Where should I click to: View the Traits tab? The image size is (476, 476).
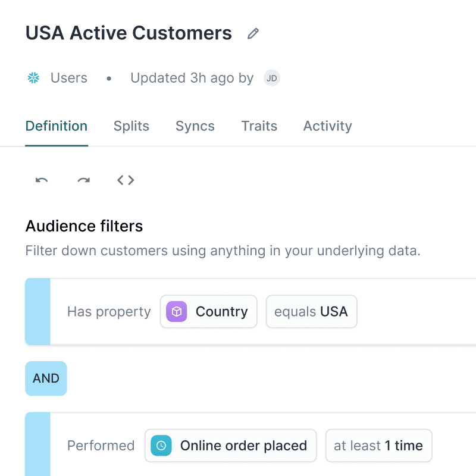(259, 126)
